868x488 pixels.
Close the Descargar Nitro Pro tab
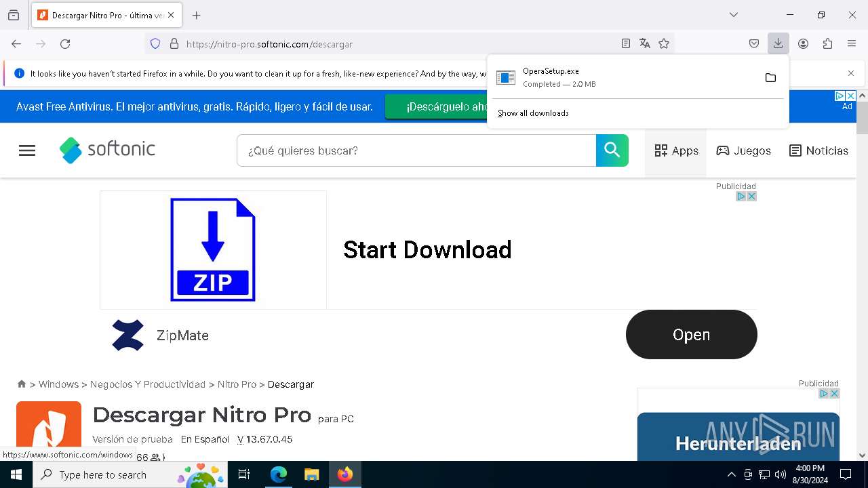(x=171, y=15)
